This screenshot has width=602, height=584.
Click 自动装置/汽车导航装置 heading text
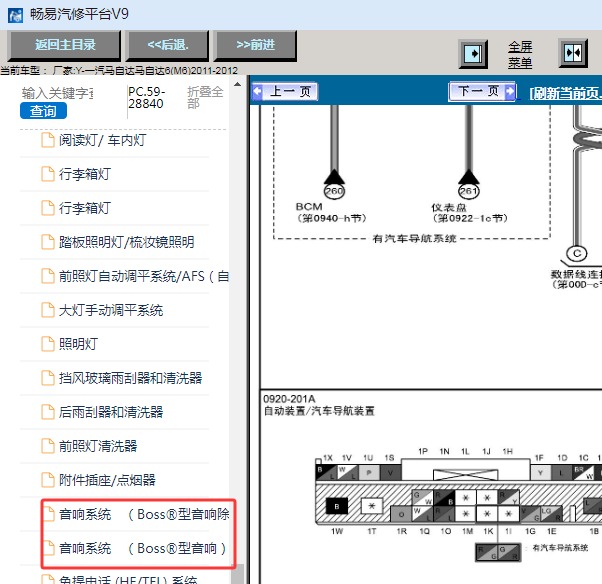pyautogui.click(x=319, y=411)
